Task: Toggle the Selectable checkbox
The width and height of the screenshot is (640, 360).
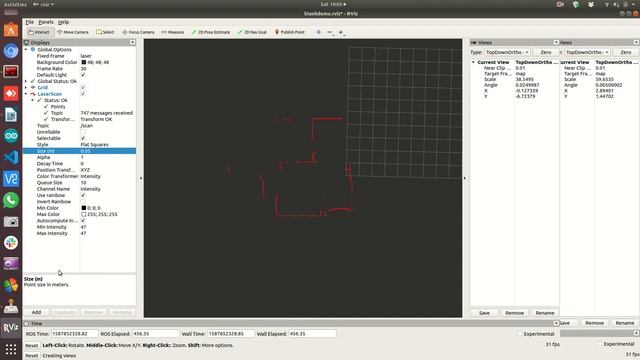Action: tap(83, 138)
